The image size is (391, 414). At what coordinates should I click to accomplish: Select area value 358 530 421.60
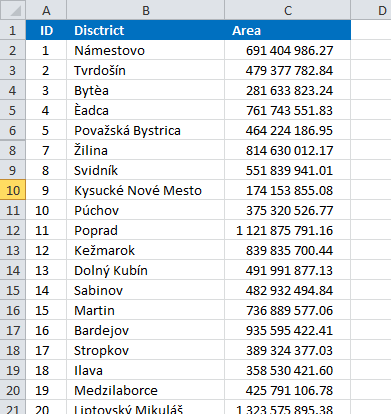(x=288, y=370)
